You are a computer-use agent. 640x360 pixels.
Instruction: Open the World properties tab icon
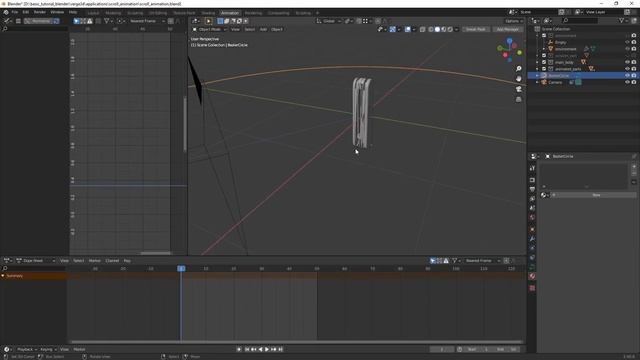[532, 218]
